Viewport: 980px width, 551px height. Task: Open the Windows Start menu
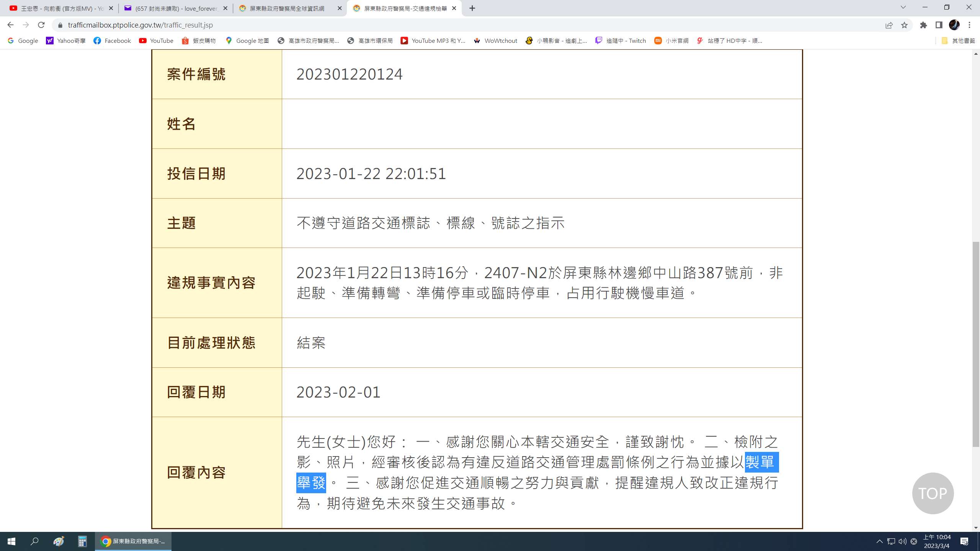coord(11,541)
